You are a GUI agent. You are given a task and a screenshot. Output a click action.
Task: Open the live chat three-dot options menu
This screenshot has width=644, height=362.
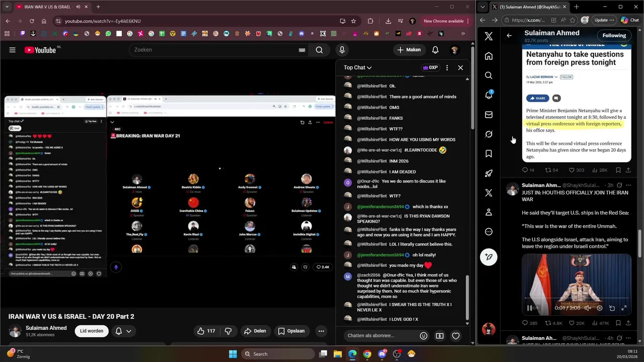(x=447, y=67)
